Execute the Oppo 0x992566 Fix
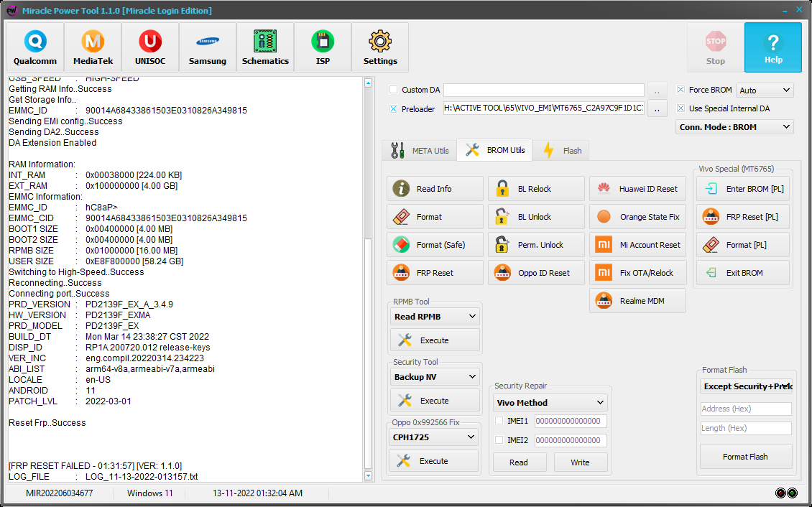The image size is (812, 507). click(x=434, y=461)
